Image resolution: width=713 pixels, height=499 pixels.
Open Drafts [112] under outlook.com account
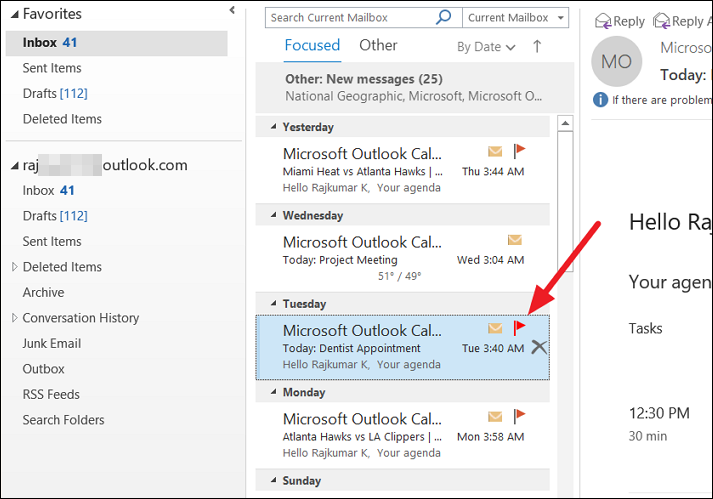[x=55, y=216]
